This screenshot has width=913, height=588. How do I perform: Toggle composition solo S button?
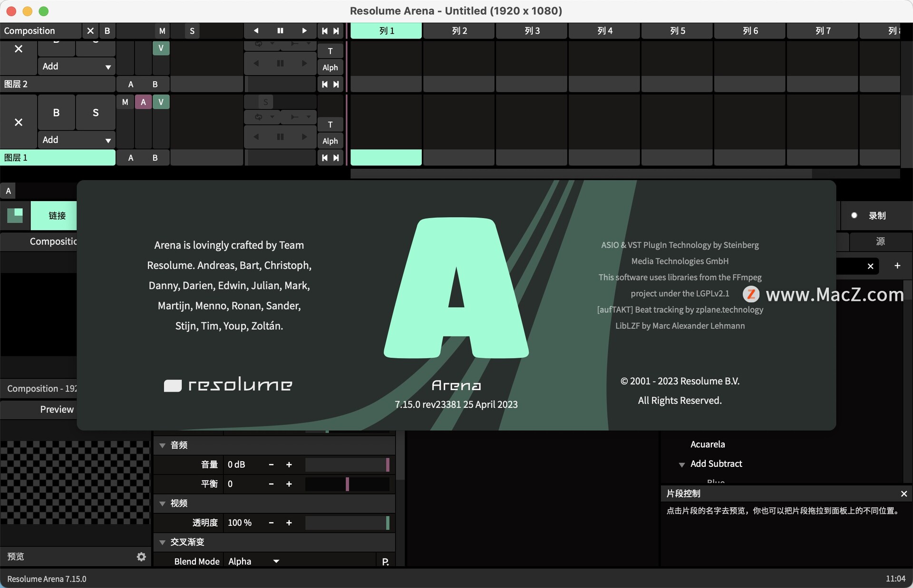tap(192, 31)
